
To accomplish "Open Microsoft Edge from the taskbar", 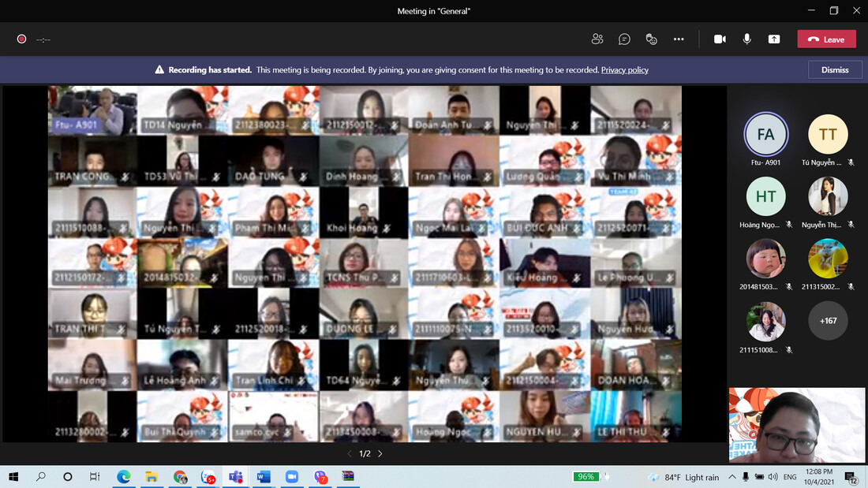I will click(123, 476).
